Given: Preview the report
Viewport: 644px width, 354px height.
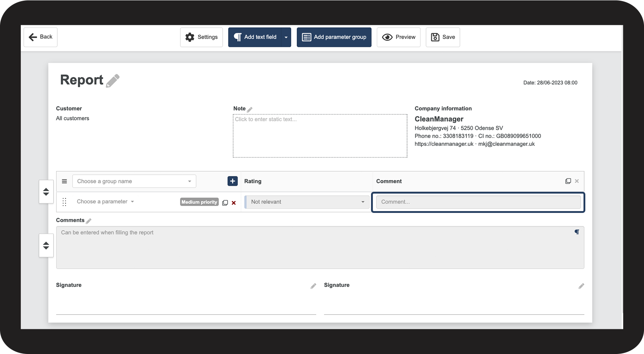Looking at the screenshot, I should 398,37.
